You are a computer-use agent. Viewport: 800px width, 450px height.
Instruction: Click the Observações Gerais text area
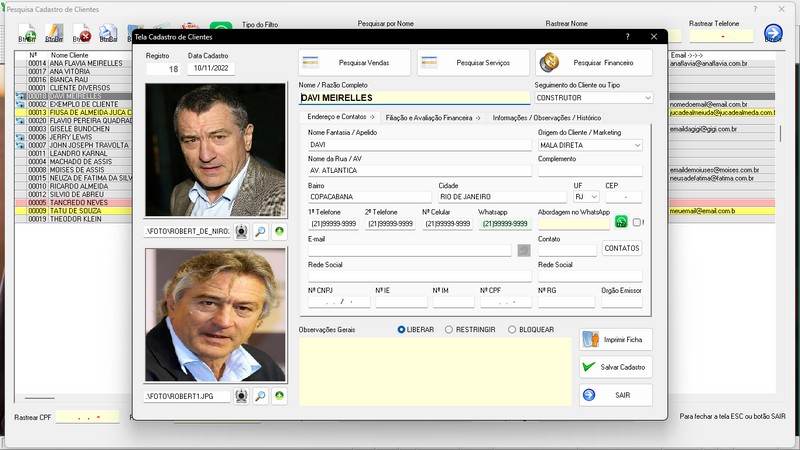435,371
